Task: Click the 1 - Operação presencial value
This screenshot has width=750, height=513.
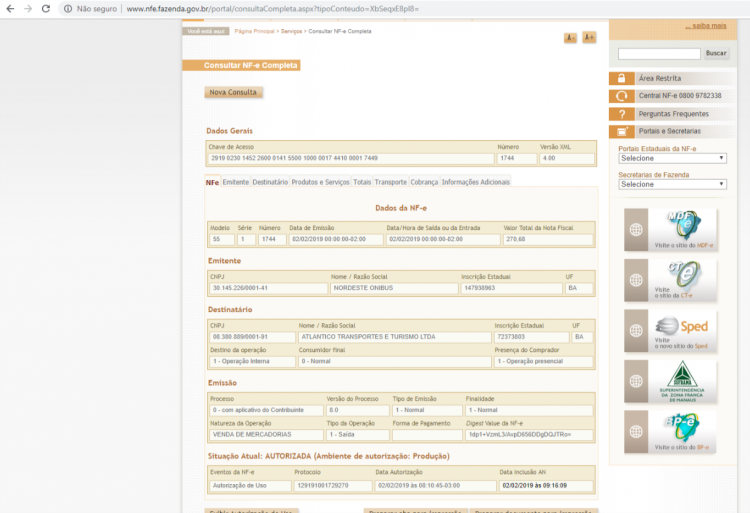Action: 530,361
